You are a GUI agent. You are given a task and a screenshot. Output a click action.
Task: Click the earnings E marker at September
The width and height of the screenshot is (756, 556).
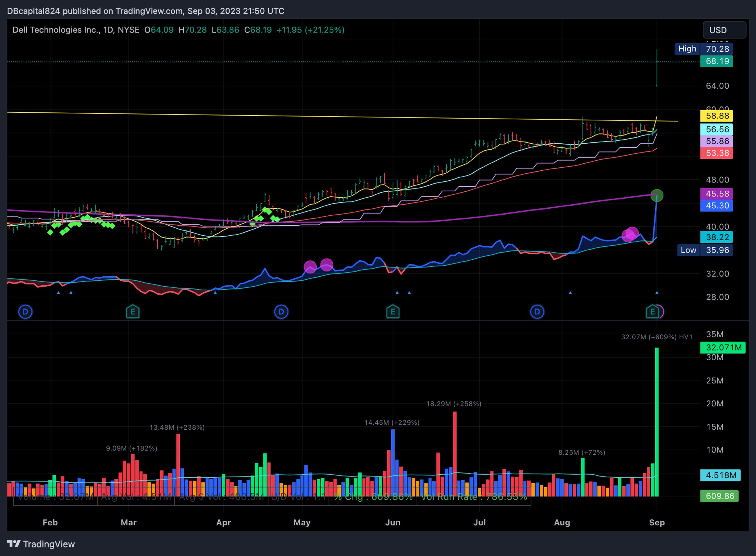tap(652, 312)
